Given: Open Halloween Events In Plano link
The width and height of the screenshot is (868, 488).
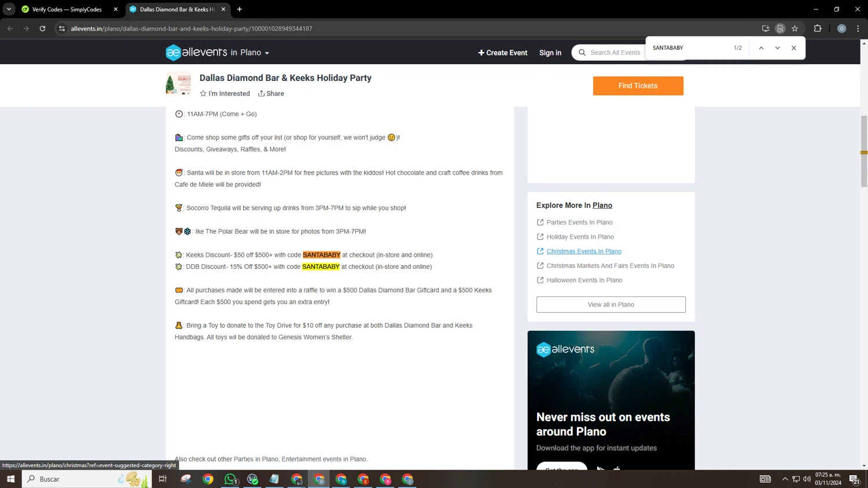Looking at the screenshot, I should coord(584,280).
